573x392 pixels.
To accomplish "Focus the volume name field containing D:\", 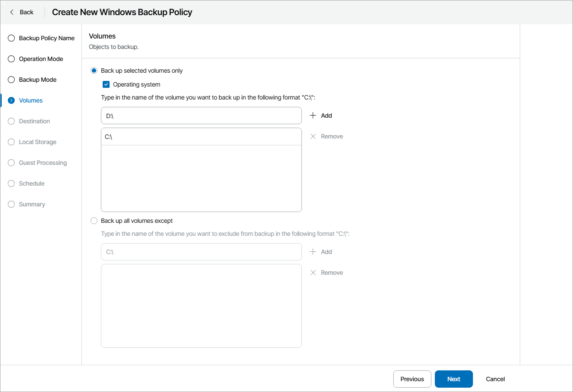I will point(201,116).
